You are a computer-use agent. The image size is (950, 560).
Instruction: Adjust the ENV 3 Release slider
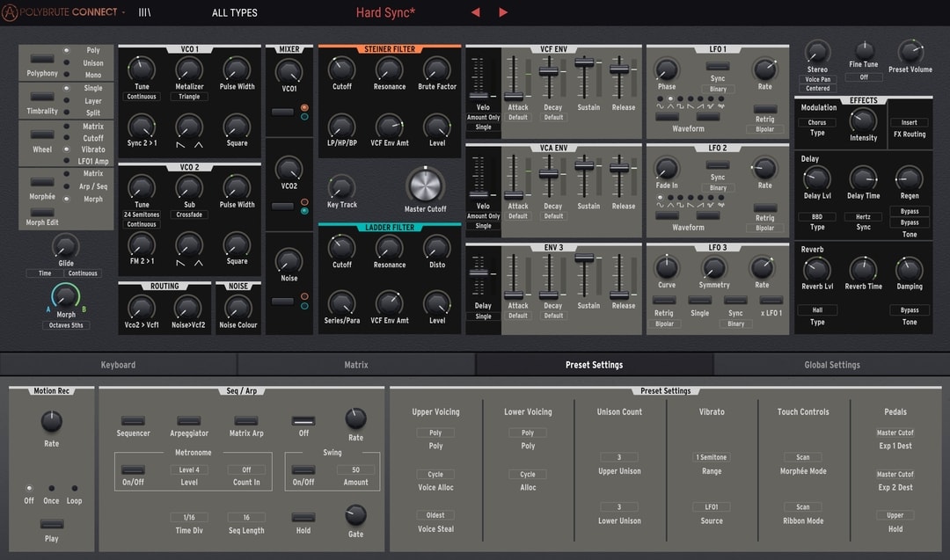coord(619,295)
